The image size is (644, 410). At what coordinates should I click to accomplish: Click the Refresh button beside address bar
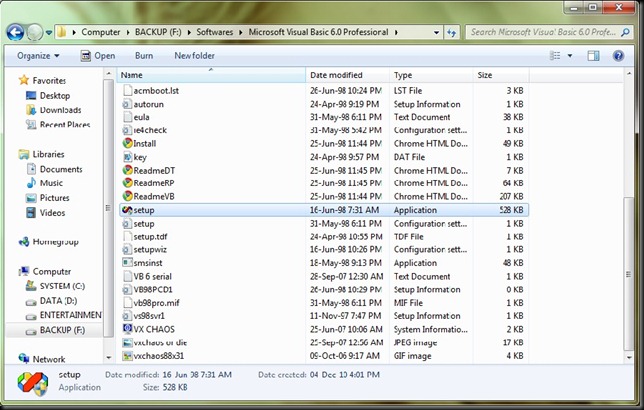coord(451,32)
